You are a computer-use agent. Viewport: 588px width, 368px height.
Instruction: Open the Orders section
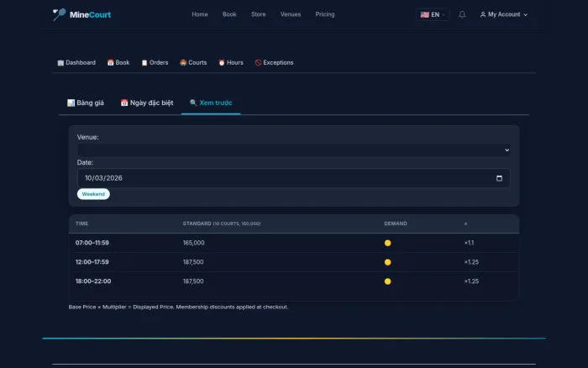pos(155,63)
